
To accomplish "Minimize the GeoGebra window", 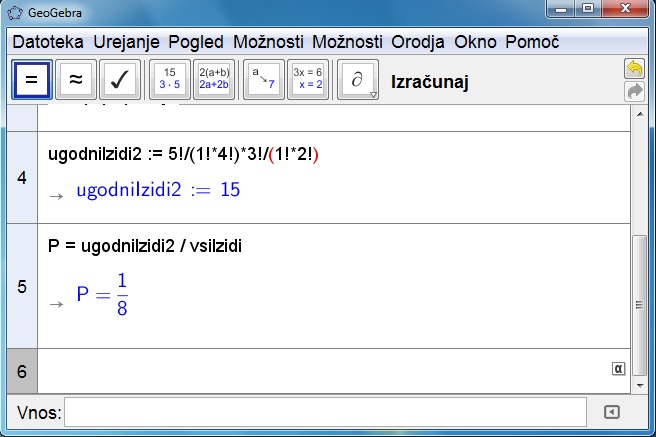I will tap(561, 8).
